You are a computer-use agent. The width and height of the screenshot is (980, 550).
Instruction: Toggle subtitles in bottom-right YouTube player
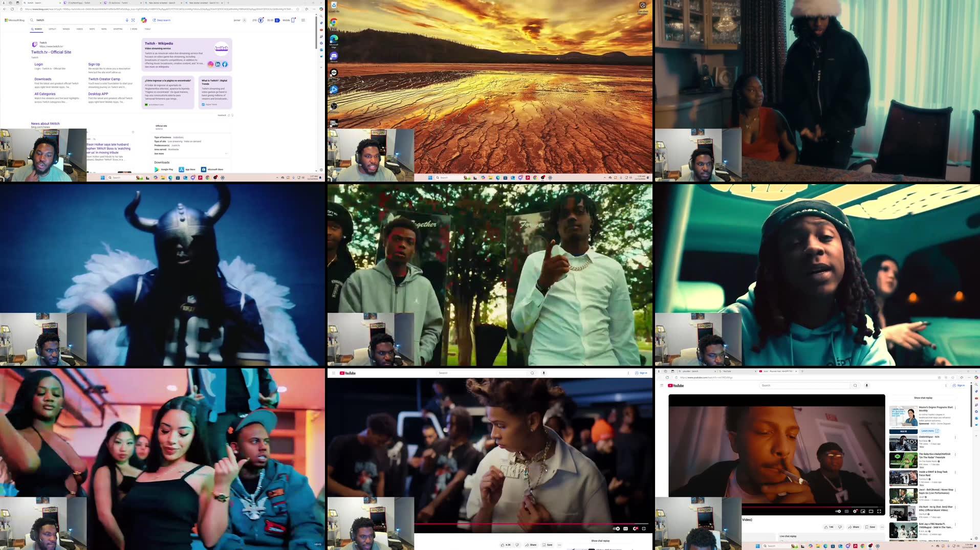[x=846, y=511]
